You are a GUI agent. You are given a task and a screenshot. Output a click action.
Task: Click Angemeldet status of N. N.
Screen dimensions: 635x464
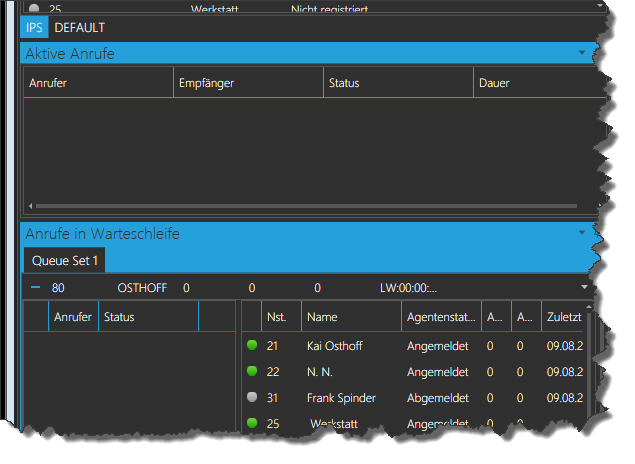[438, 372]
